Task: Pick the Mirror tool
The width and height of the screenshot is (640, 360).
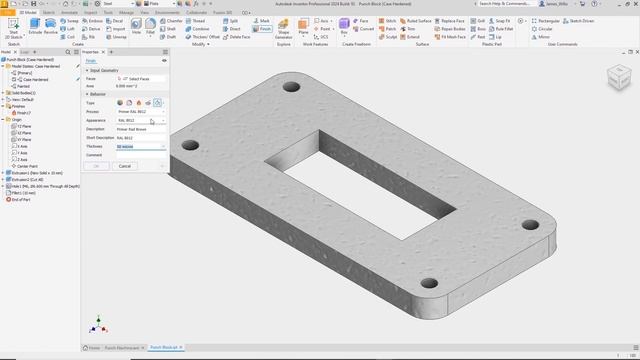Action: pyautogui.click(x=541, y=37)
